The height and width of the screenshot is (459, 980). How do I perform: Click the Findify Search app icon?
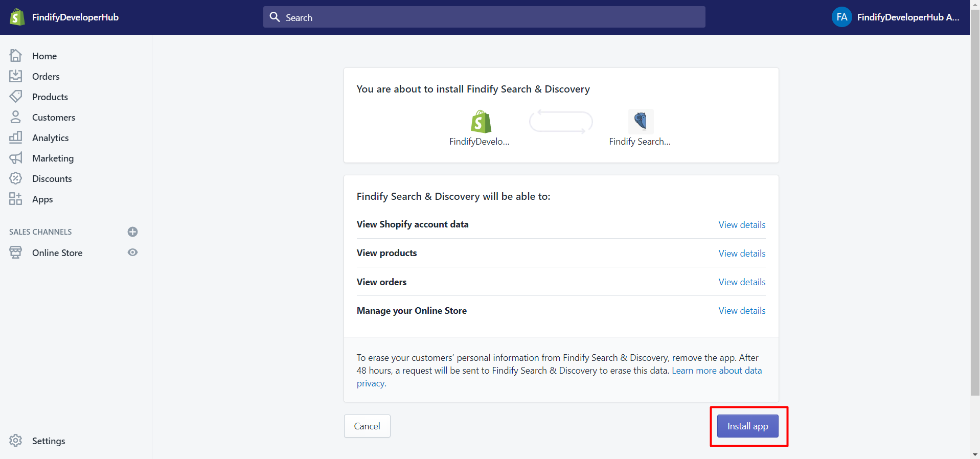pyautogui.click(x=641, y=121)
